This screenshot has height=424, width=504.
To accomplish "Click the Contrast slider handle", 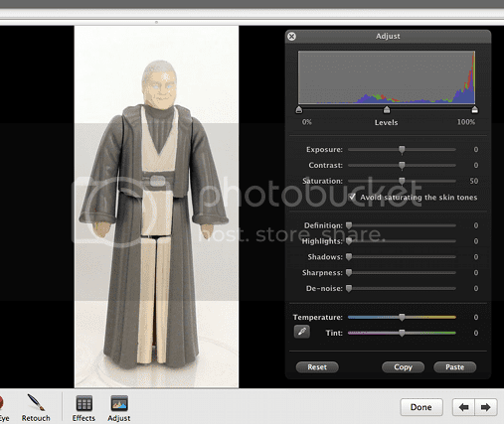I will pyautogui.click(x=402, y=166).
